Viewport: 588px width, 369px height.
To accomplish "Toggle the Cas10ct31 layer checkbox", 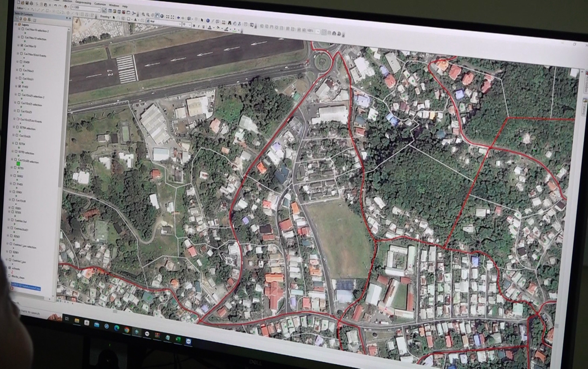I will 20,78.
